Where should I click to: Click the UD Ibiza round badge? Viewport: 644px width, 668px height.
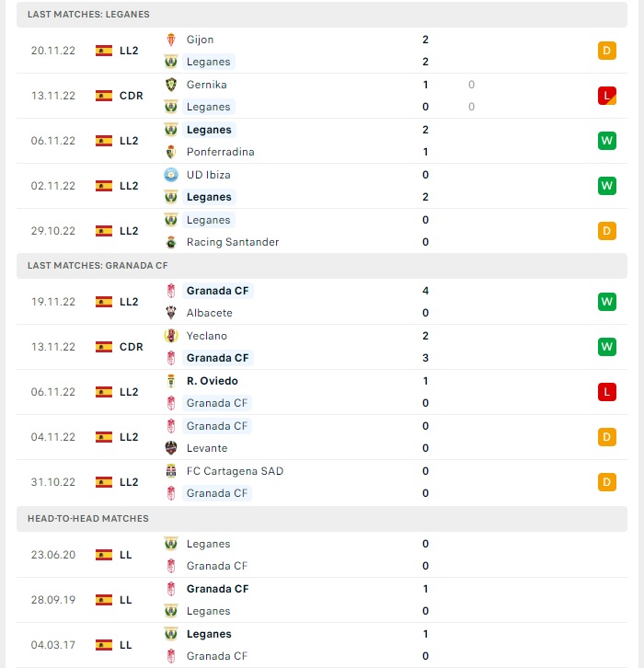[x=171, y=175]
